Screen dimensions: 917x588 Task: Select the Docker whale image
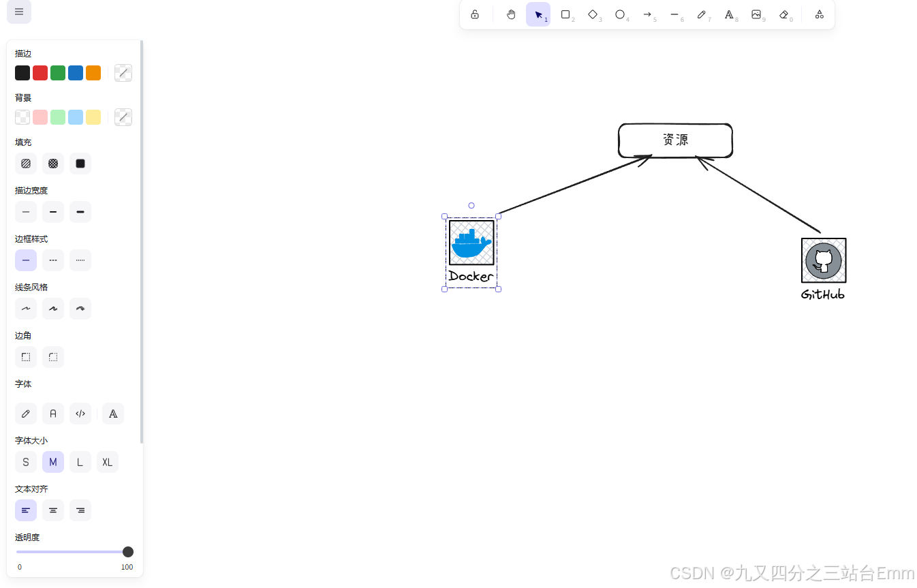coord(471,243)
